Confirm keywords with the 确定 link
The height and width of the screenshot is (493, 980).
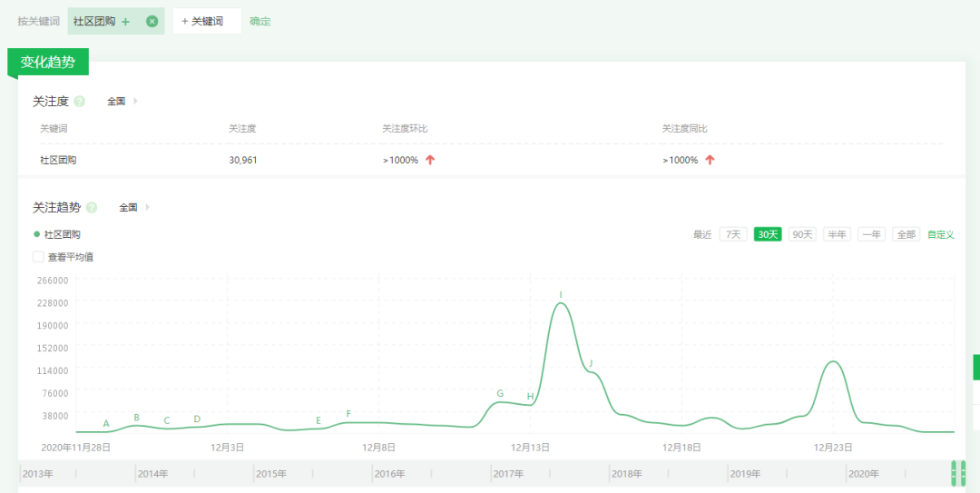pyautogui.click(x=260, y=21)
